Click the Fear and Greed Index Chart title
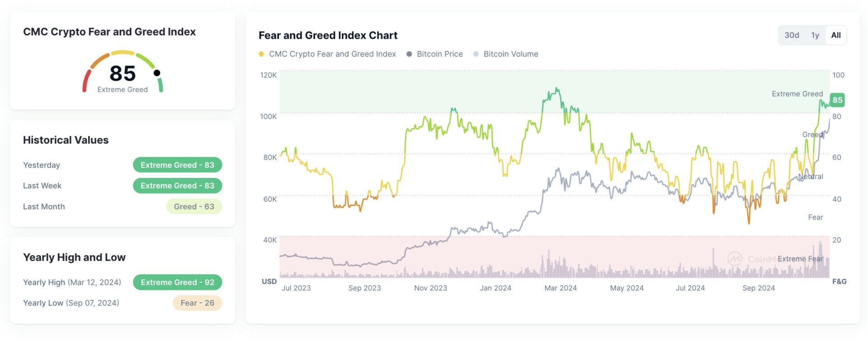Viewport: 868px width, 345px height. pyautogui.click(x=328, y=35)
